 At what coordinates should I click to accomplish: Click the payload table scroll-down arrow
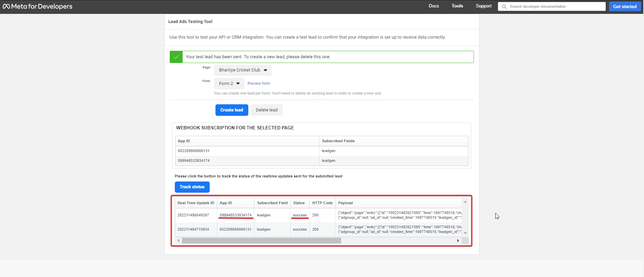point(465,233)
